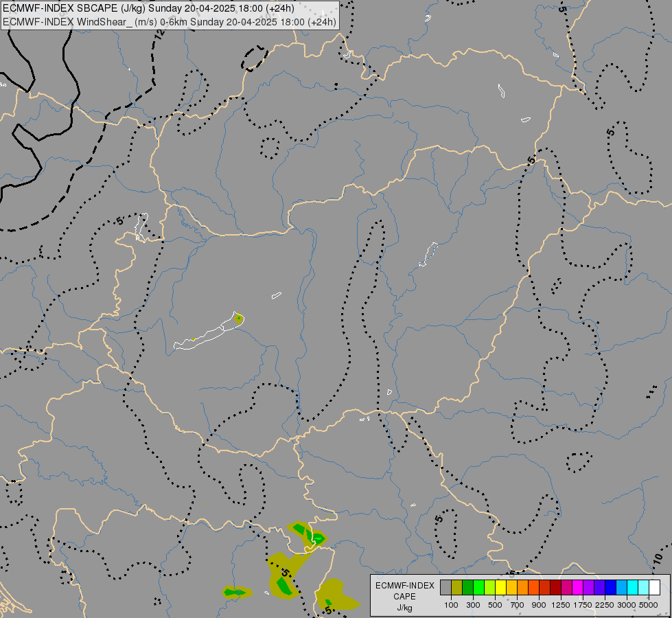Click the 'J/kg' unit text in the legend
The image size is (672, 618).
(x=404, y=608)
